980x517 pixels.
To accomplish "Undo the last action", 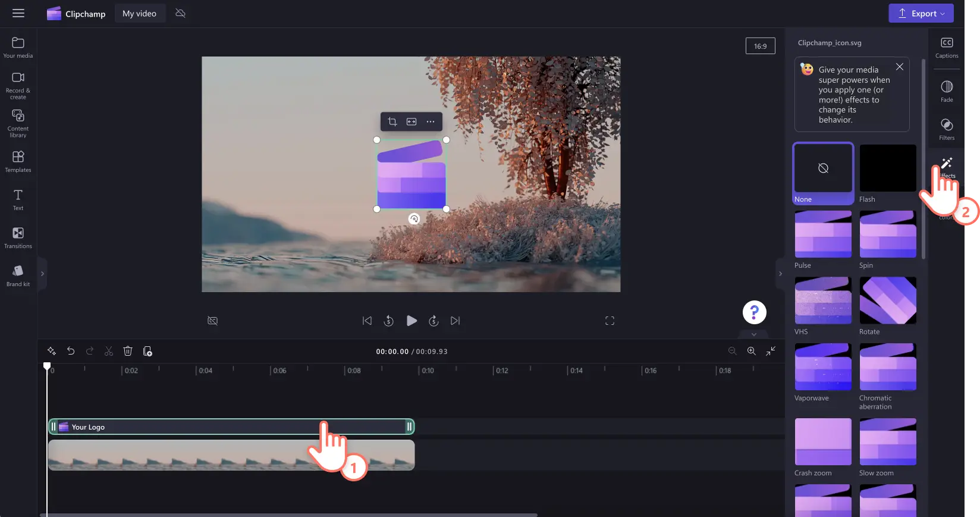I will coord(71,351).
